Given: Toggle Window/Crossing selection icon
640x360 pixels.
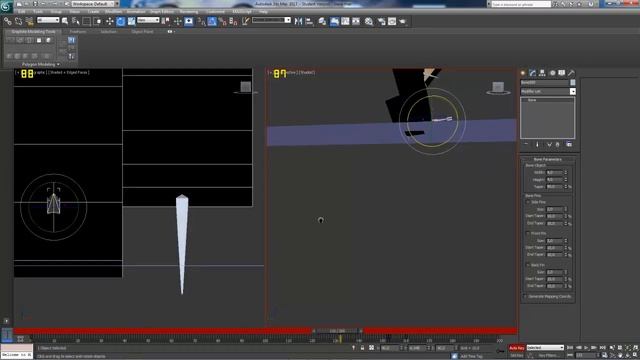Looking at the screenshot, I should click(98, 21).
